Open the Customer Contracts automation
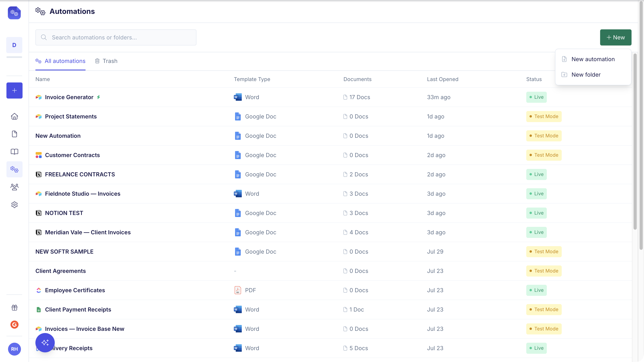The height and width of the screenshot is (362, 644). (72, 155)
